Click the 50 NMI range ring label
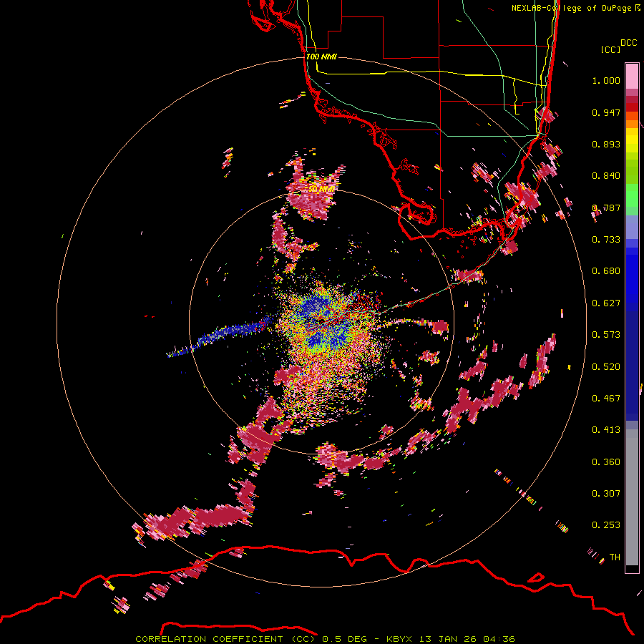Image resolution: width=644 pixels, height=644 pixels. click(x=321, y=190)
